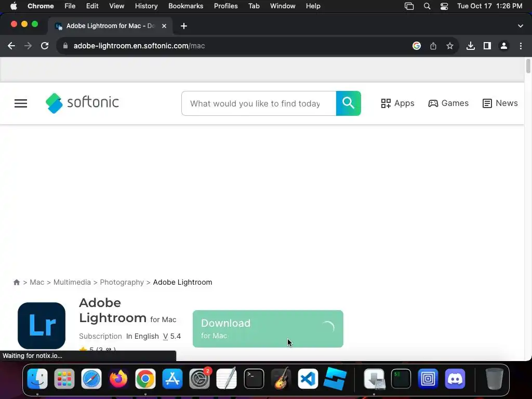Open System Settings from the dock

[x=199, y=379]
